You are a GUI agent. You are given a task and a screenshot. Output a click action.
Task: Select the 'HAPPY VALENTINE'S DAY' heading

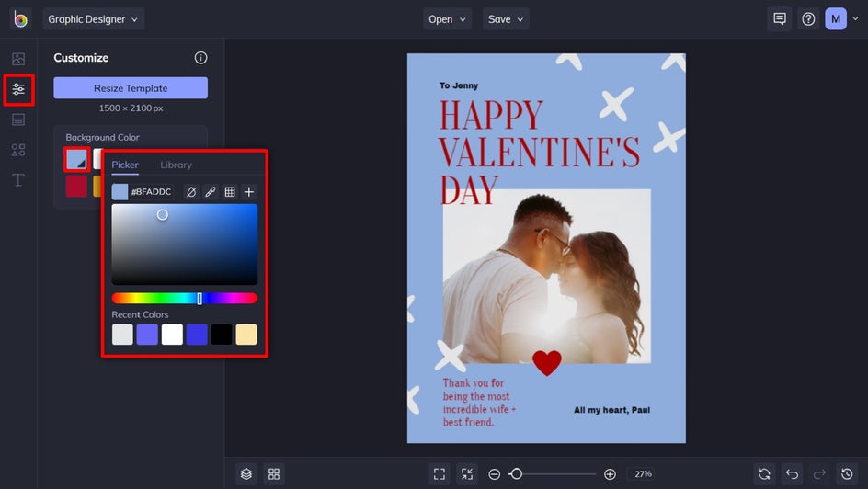pos(539,152)
